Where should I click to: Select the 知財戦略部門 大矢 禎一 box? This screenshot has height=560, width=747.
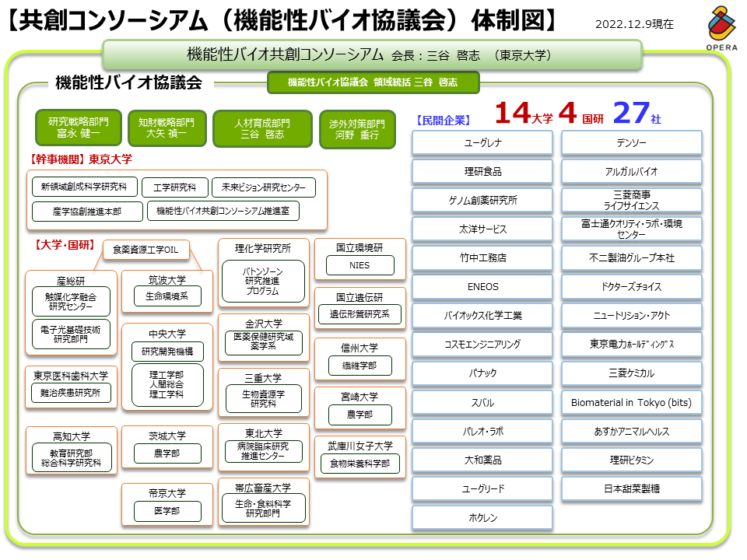tap(167, 128)
